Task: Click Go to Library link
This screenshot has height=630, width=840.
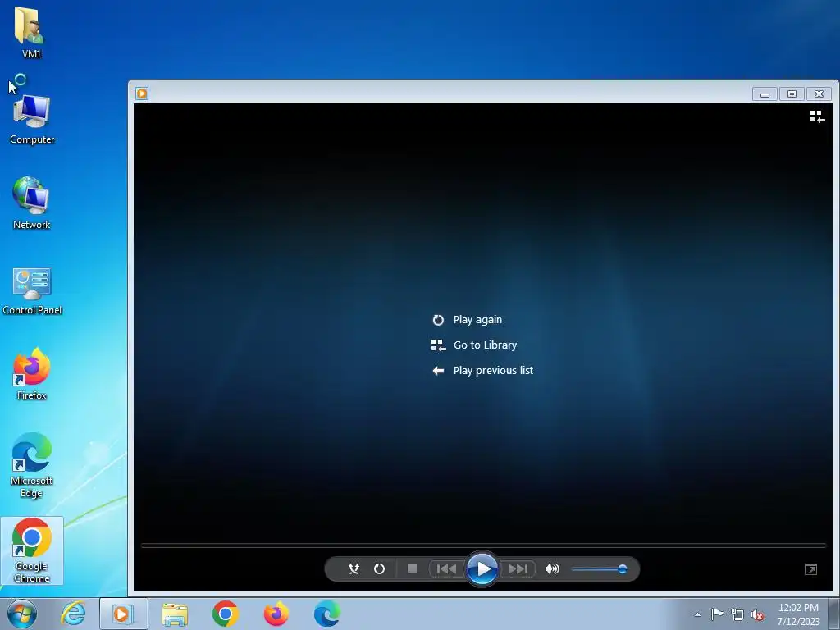Action: 485,345
